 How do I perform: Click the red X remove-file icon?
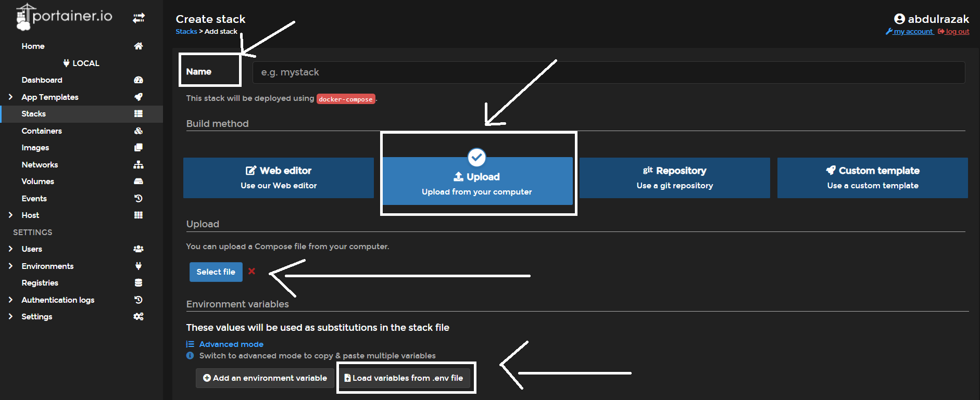point(252,271)
